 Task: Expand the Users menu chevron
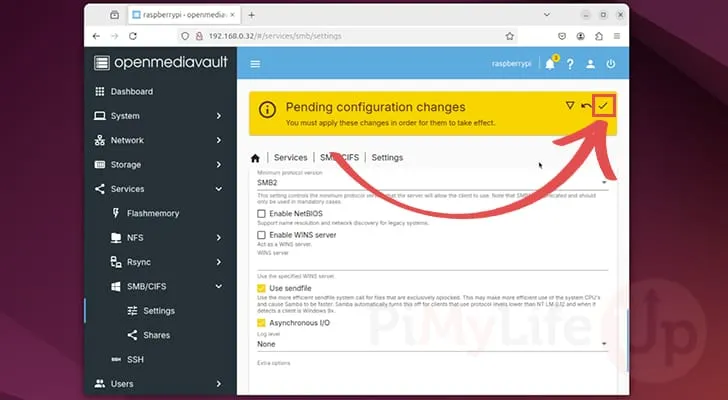(219, 384)
